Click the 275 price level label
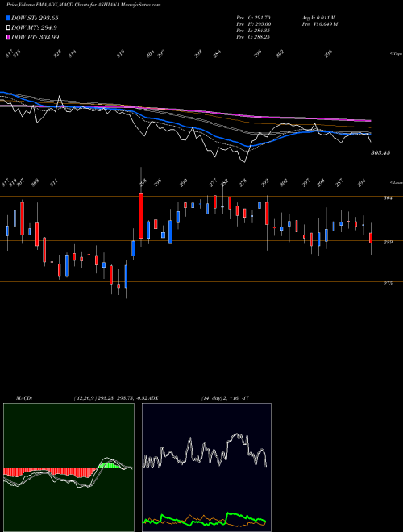Viewport: 403px width, 532px height. tap(388, 283)
